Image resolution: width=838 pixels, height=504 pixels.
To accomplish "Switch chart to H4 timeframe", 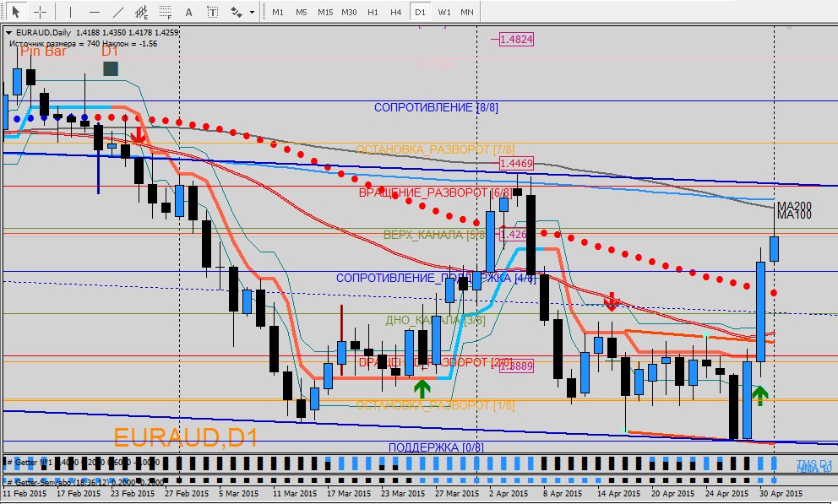I will [396, 12].
